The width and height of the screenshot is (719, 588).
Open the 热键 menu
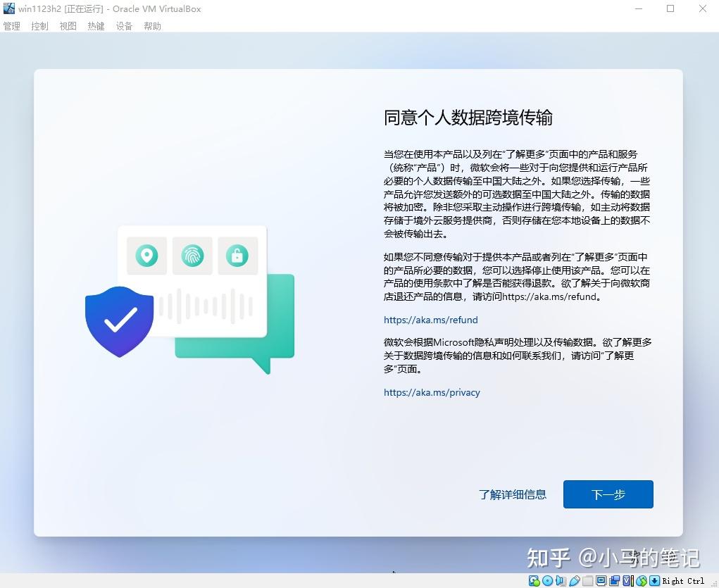pyautogui.click(x=96, y=26)
